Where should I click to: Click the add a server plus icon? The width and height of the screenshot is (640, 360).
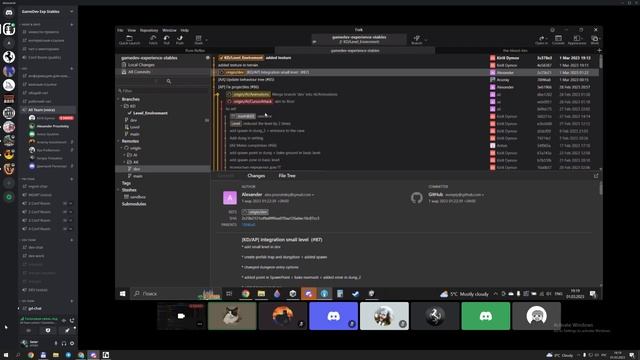click(x=9, y=183)
